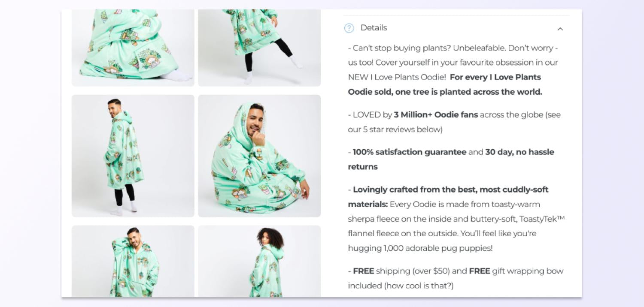The width and height of the screenshot is (644, 307).
Task: View the photo of curly-haired woman looking back
Action: (259, 261)
